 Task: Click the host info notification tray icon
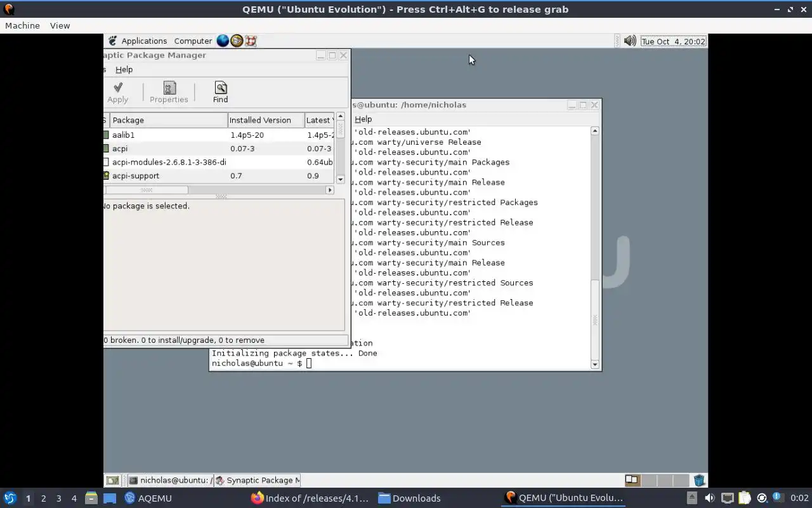pos(777,498)
